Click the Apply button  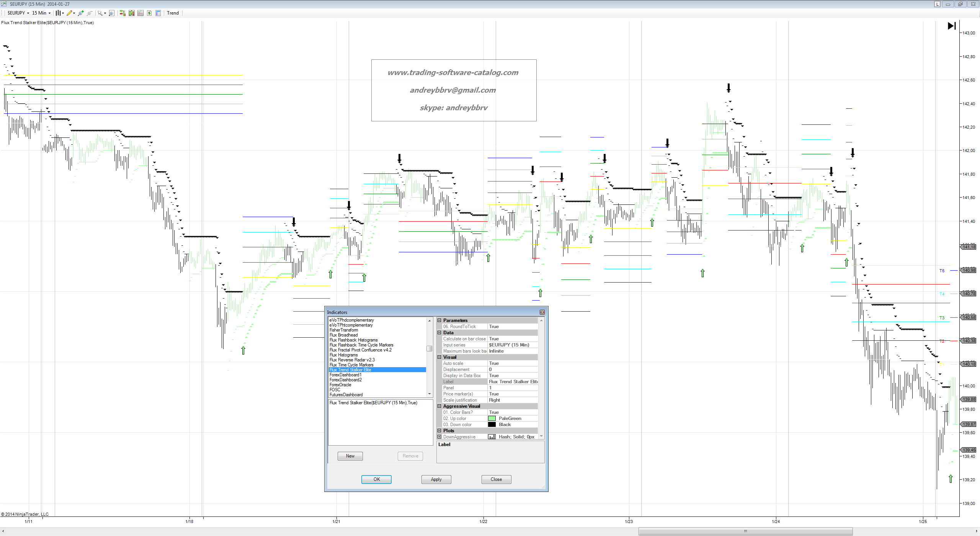[x=436, y=479]
